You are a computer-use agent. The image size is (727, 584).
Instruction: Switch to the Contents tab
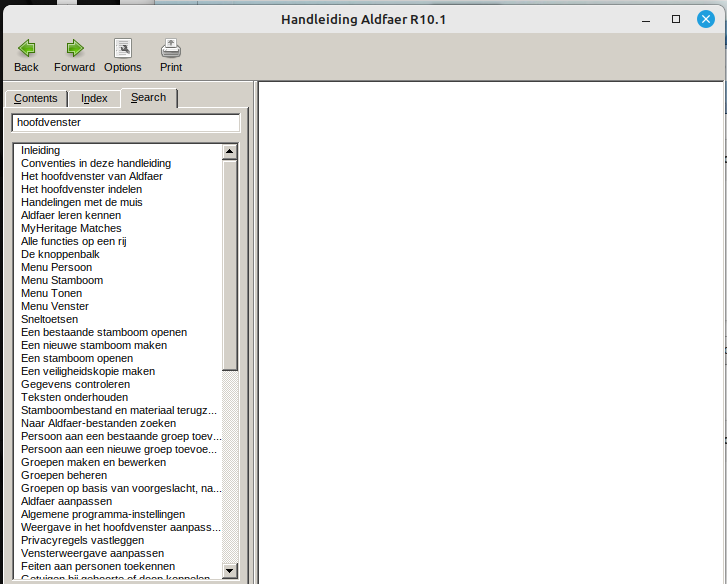click(x=36, y=98)
